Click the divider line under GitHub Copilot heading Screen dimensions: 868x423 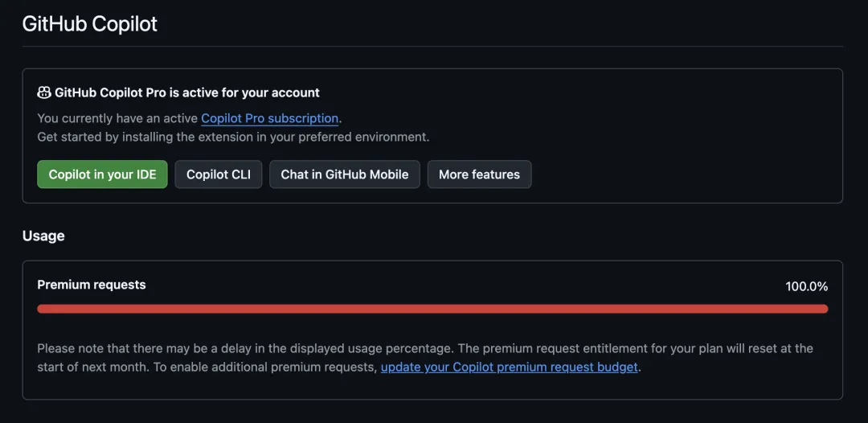tap(432, 47)
